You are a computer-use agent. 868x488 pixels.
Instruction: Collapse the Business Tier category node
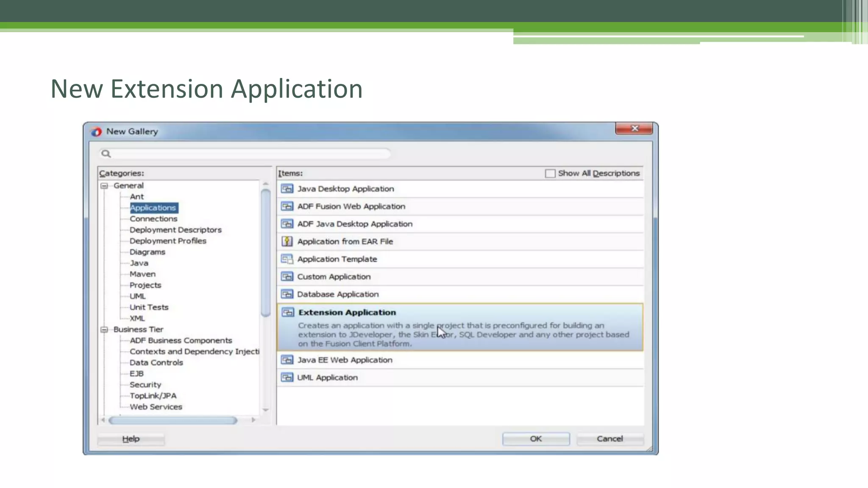tap(104, 330)
